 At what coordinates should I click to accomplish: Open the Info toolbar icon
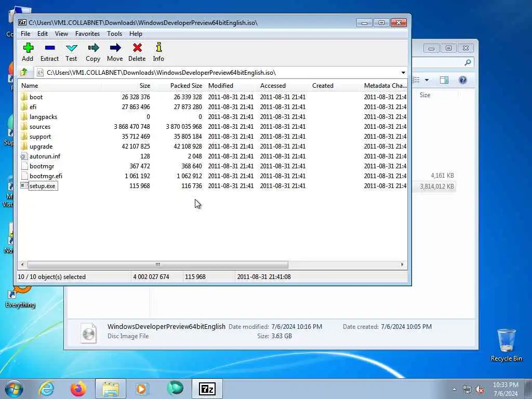point(158,47)
